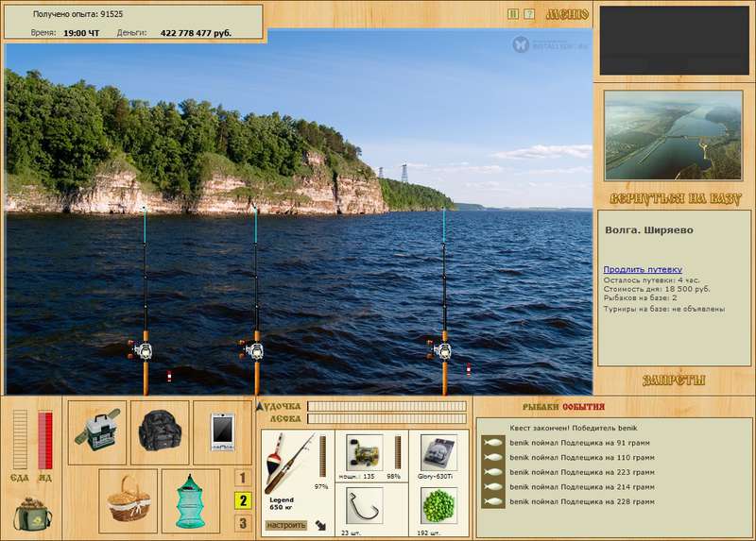Click fish icon beside 214 грамм event
This screenshot has height=541, width=756.
tap(493, 487)
